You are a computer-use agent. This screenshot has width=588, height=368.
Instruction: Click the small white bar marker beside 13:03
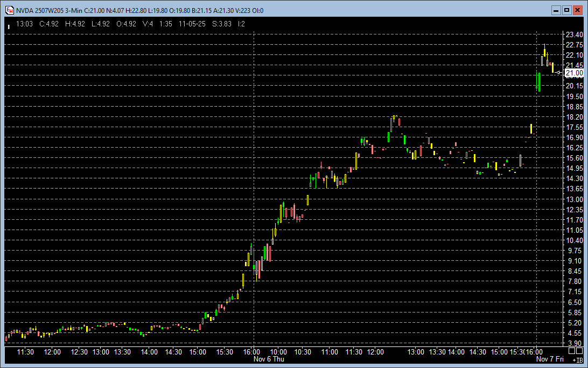[x=9, y=25]
